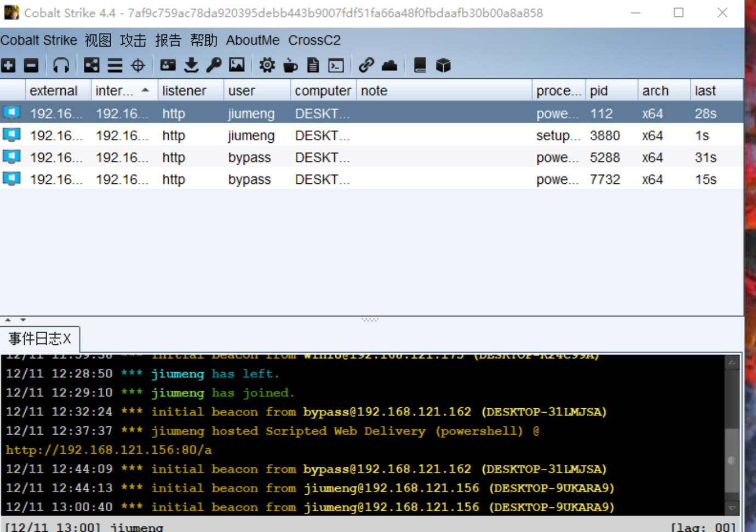
Task: Click the split pane divider handle dots
Action: pyautogui.click(x=370, y=319)
